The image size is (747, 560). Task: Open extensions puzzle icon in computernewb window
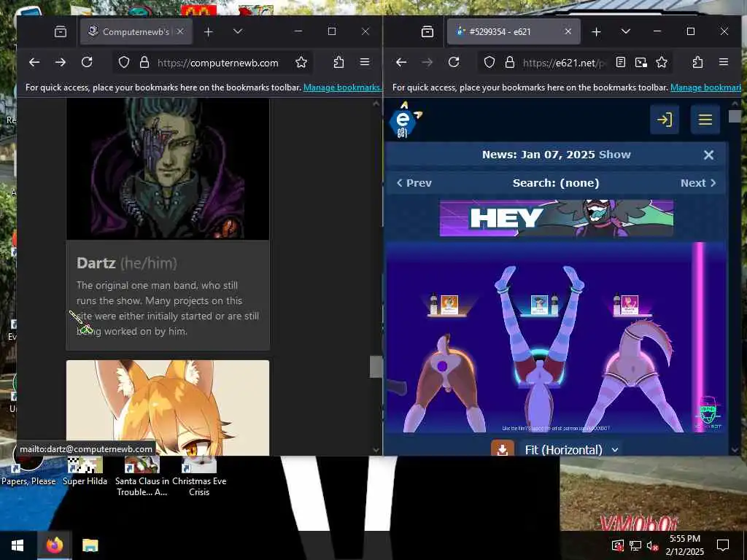point(338,63)
